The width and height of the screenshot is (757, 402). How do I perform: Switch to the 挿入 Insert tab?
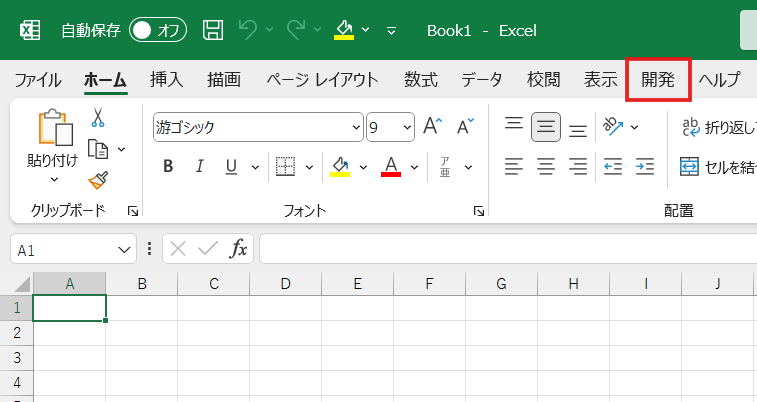[x=166, y=80]
